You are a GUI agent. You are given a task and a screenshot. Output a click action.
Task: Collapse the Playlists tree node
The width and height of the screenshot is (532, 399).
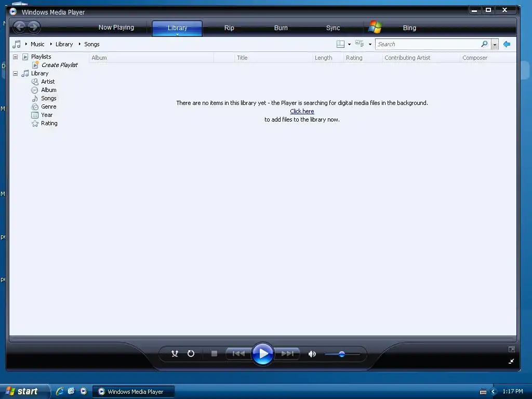[x=15, y=57]
